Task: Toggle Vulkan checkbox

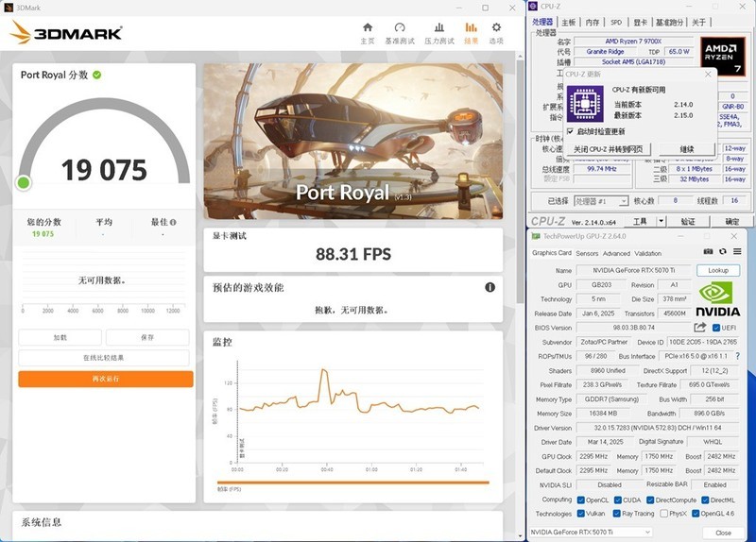Action: pos(581,514)
